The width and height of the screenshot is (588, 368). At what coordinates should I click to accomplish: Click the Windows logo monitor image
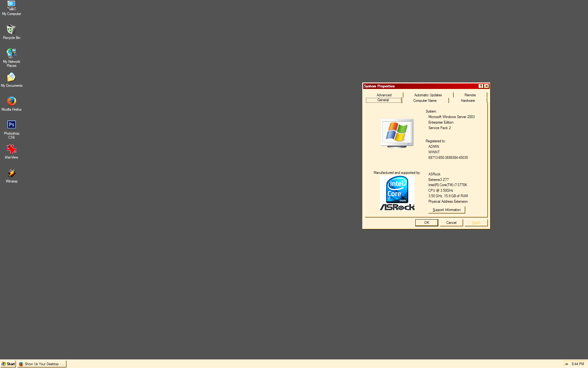[397, 133]
